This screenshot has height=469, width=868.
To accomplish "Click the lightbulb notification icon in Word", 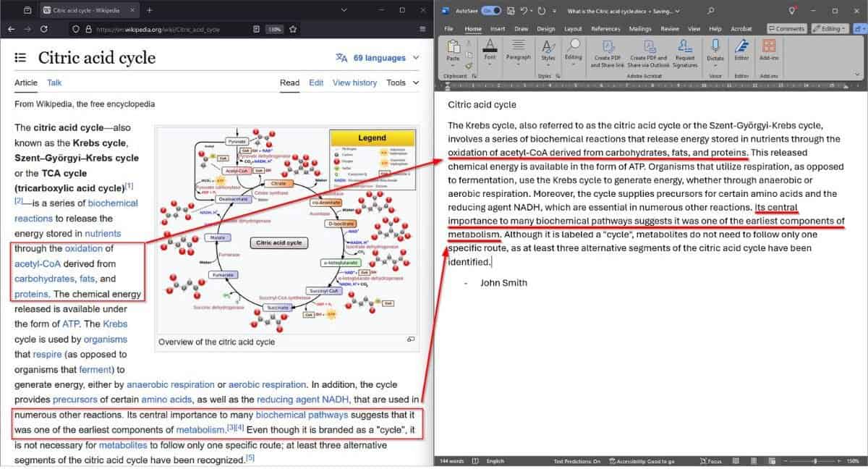I will [793, 11].
